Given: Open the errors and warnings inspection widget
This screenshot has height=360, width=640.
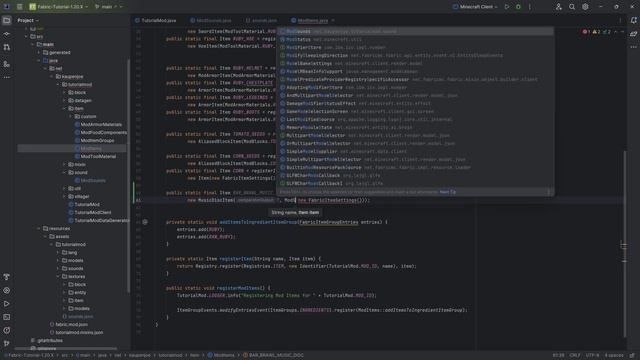Looking at the screenshot, I should click(x=598, y=32).
